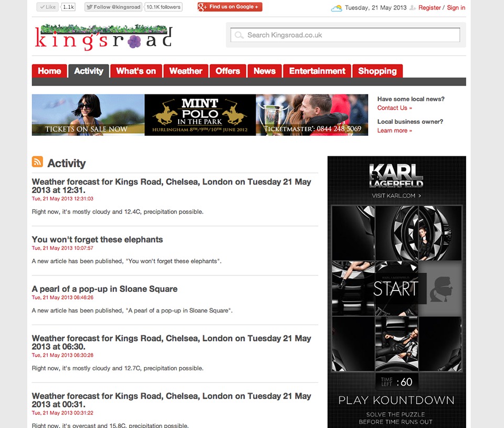Click the 10.1K followers count
This screenshot has width=504, height=428.
click(x=164, y=7)
